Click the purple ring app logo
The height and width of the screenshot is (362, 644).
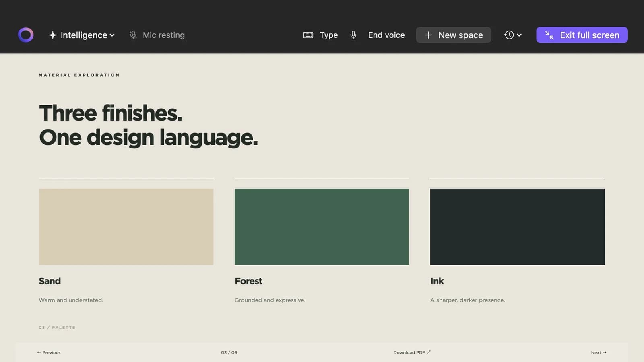point(26,35)
